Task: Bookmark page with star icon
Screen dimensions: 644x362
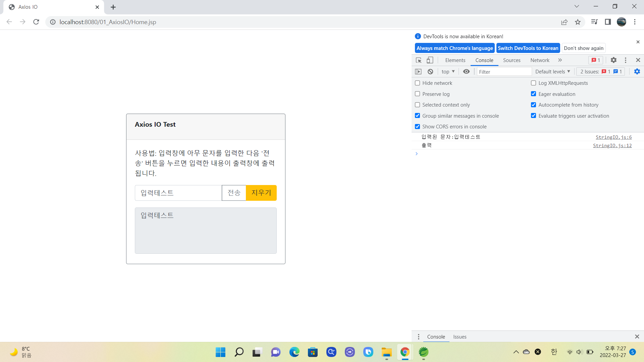Action: pyautogui.click(x=578, y=22)
